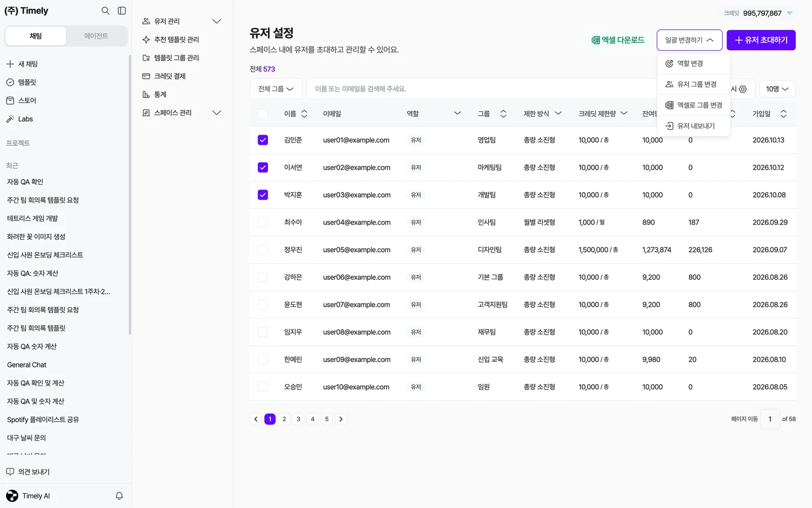
Task: Open Labs in the sidebar
Action: (x=20, y=119)
